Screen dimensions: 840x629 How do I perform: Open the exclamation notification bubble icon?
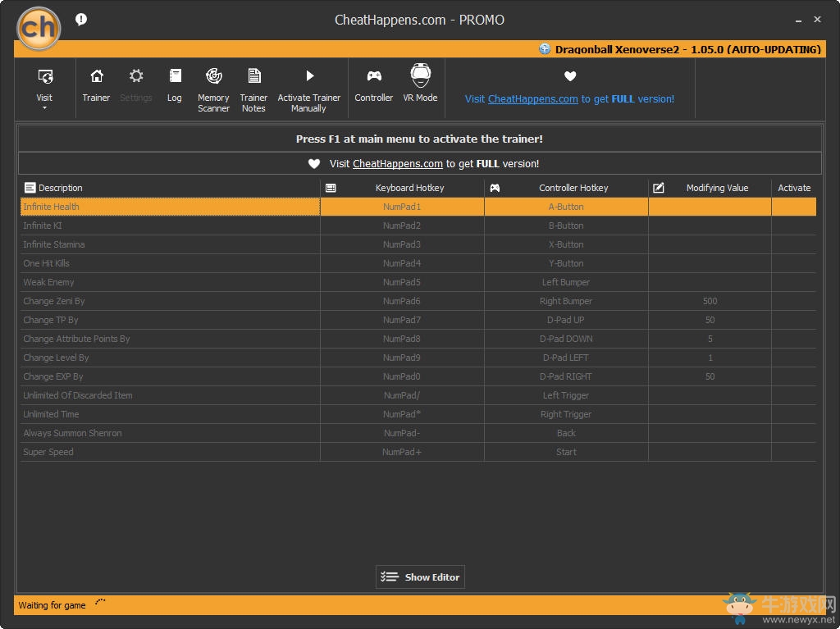(x=81, y=20)
